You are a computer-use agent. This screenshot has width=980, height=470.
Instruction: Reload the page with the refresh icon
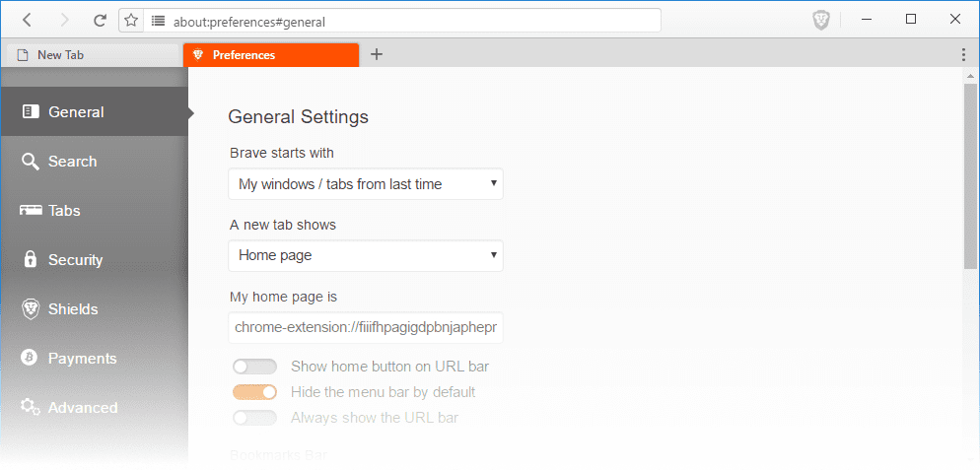(x=100, y=20)
